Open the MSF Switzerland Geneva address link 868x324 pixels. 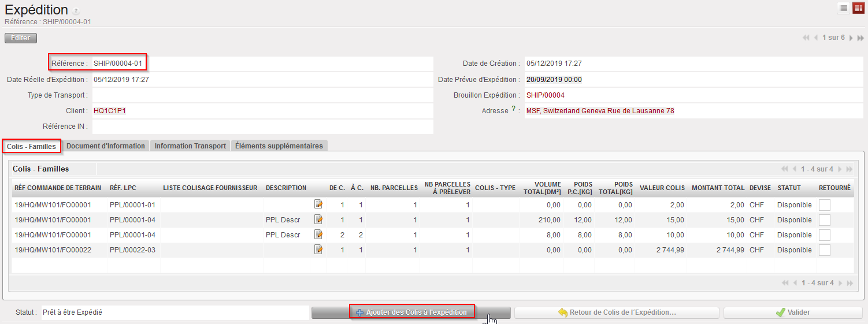coord(600,110)
